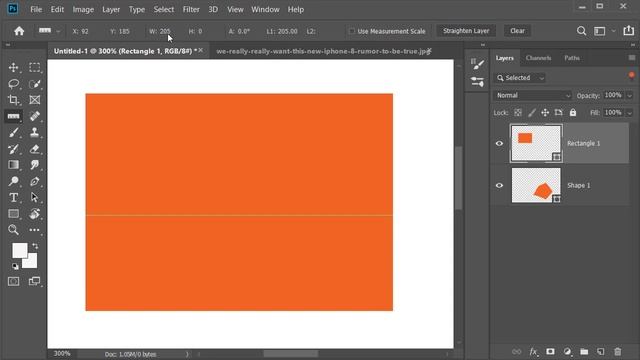Select the Ruler tool in toolbox
Image resolution: width=640 pixels, height=360 pixels.
pyautogui.click(x=13, y=116)
